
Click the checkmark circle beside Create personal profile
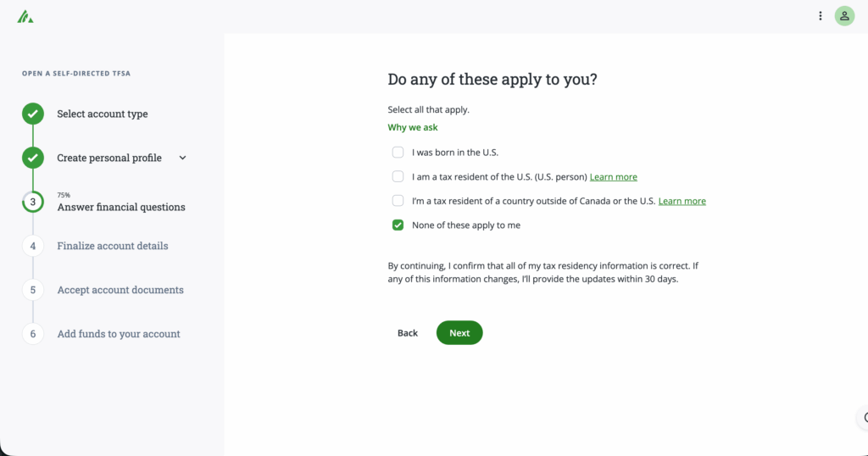click(x=33, y=158)
